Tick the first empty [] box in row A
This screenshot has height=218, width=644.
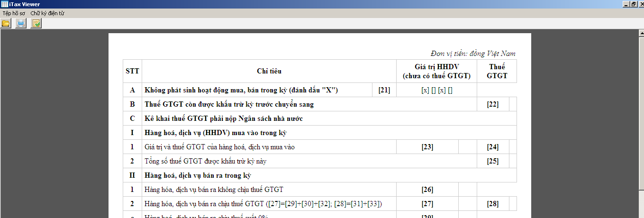tap(434, 90)
